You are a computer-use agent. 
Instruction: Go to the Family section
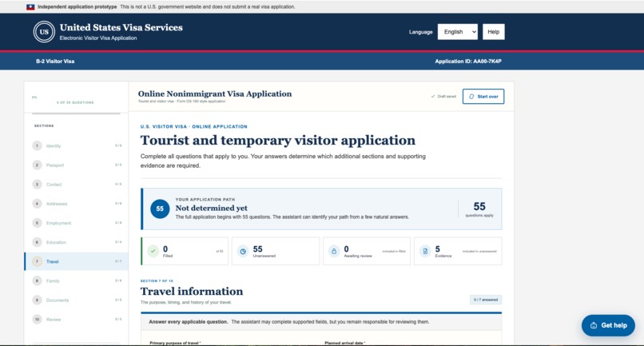77,281
